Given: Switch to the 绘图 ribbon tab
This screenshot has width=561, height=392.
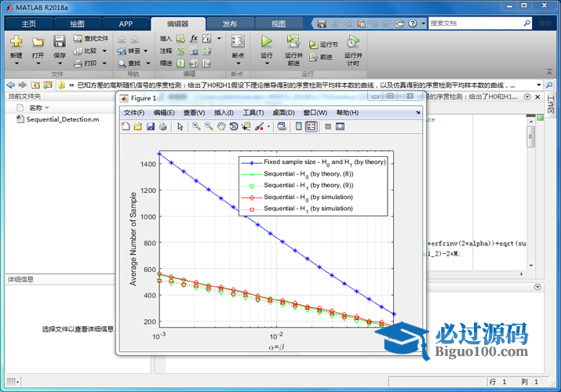Looking at the screenshot, I should pyautogui.click(x=77, y=24).
